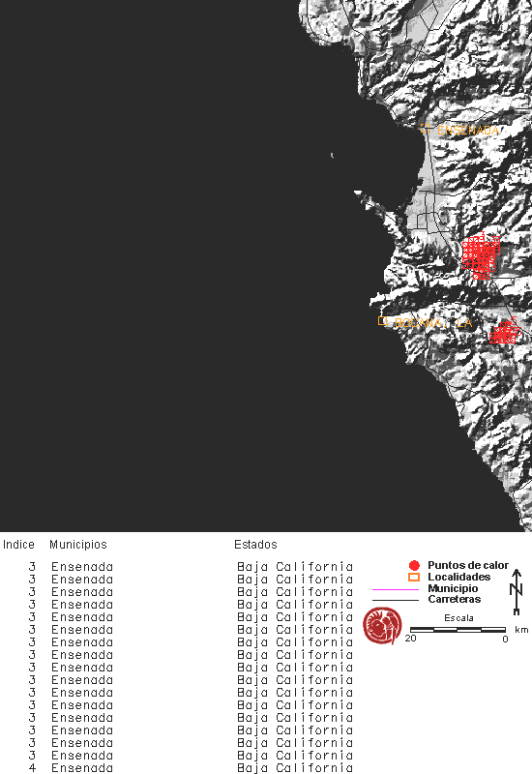
Task: Click the north arrow compass symbol
Action: [517, 591]
